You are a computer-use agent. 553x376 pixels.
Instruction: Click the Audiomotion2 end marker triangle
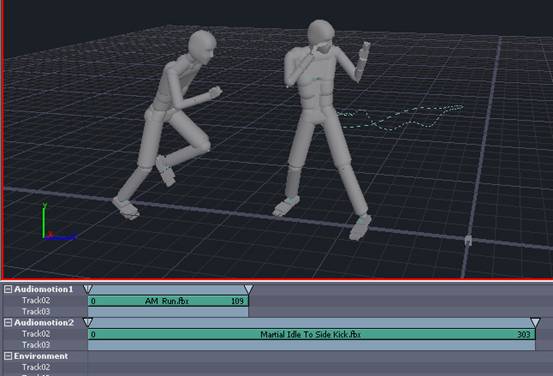coord(535,322)
